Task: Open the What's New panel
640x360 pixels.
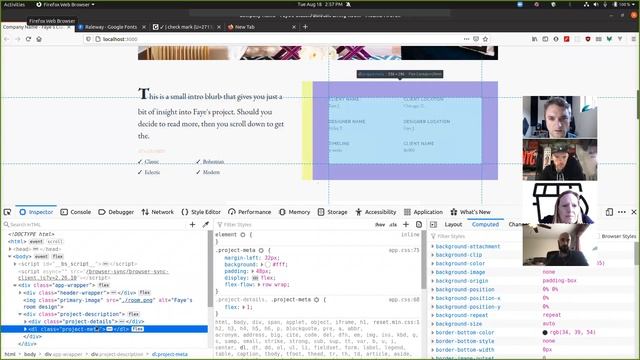Action: pos(471,212)
